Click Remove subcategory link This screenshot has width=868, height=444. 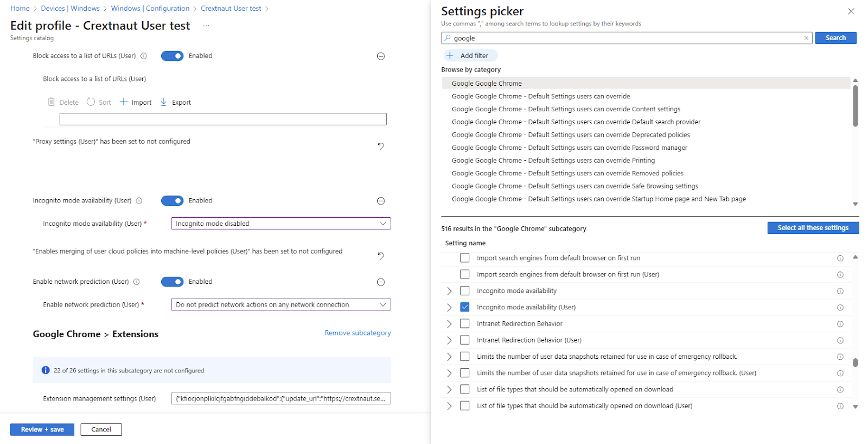tap(358, 333)
